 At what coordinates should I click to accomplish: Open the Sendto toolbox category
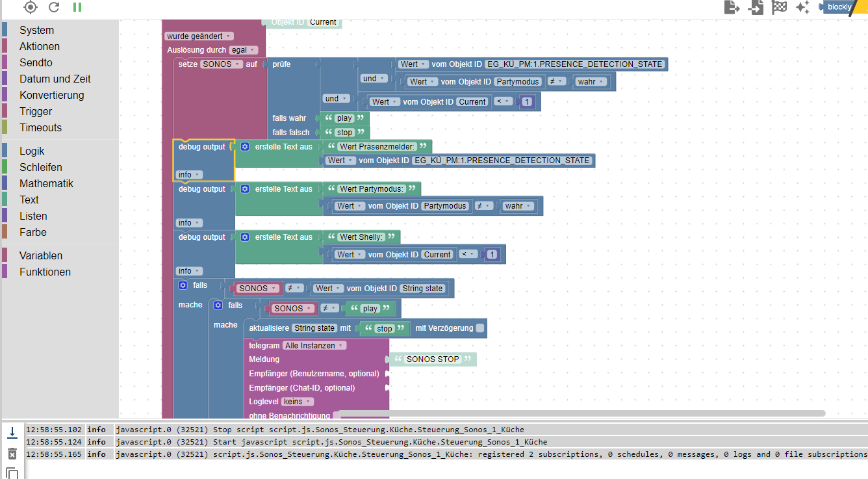(x=36, y=62)
